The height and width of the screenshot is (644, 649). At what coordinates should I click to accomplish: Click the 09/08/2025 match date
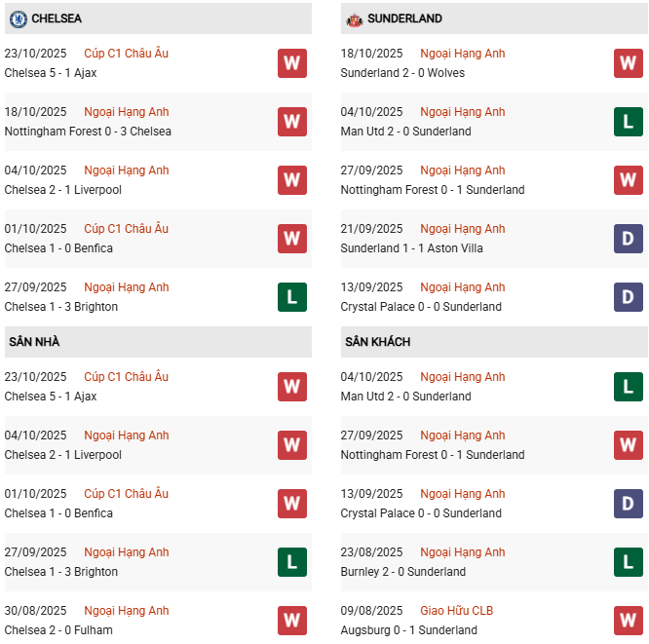371,611
